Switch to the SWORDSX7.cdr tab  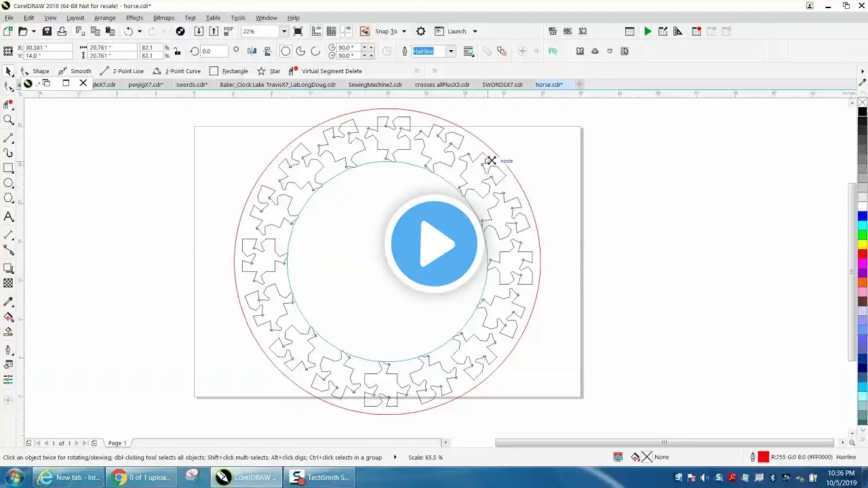click(502, 85)
